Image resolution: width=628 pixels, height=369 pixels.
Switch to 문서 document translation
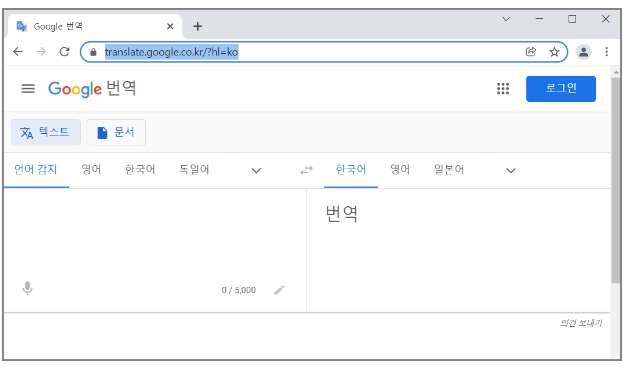(x=116, y=132)
